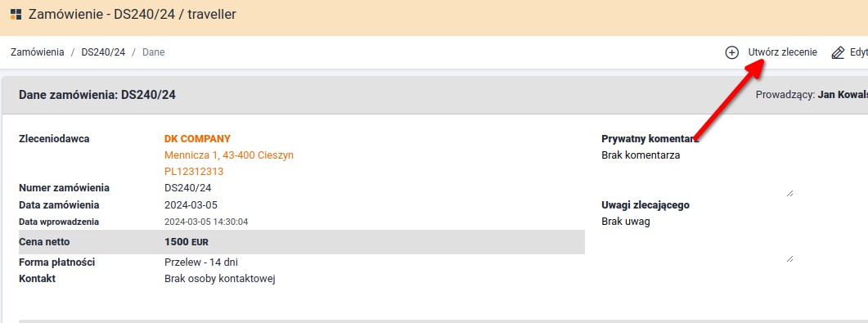The width and height of the screenshot is (868, 323).
Task: Select the Dane breadcrumb item
Action: tap(154, 52)
